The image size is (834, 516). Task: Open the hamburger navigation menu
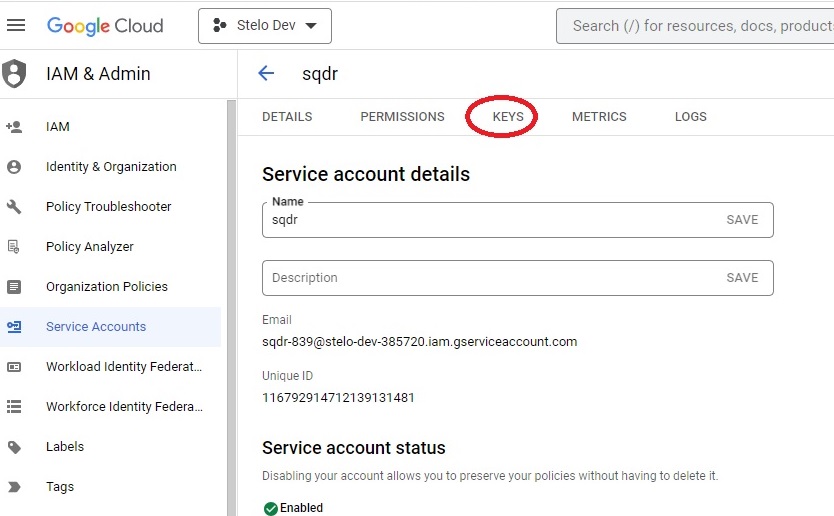[16, 26]
